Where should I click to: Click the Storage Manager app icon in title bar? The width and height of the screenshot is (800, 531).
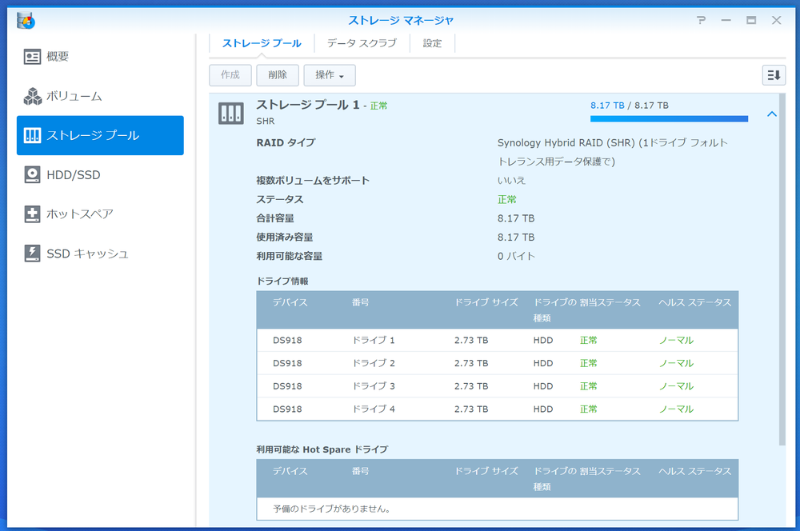pyautogui.click(x=26, y=20)
